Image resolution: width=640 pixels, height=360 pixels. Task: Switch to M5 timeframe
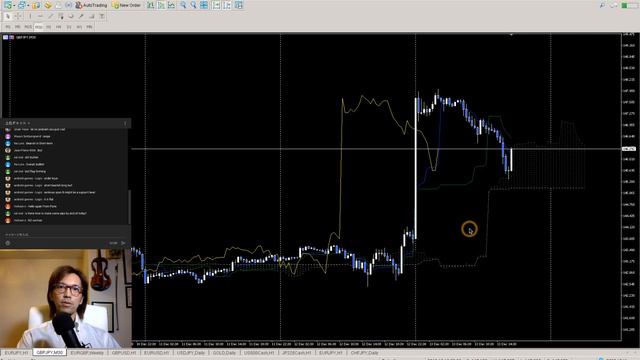point(18,27)
